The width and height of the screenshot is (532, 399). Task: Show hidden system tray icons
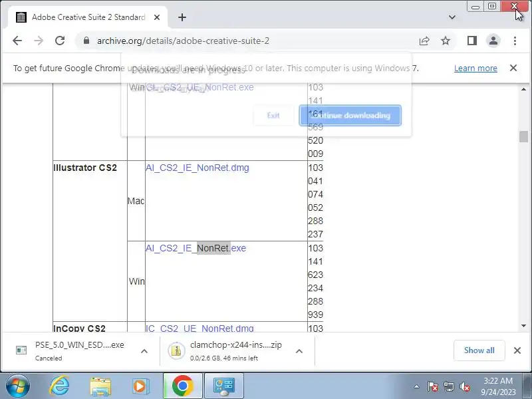tap(417, 386)
